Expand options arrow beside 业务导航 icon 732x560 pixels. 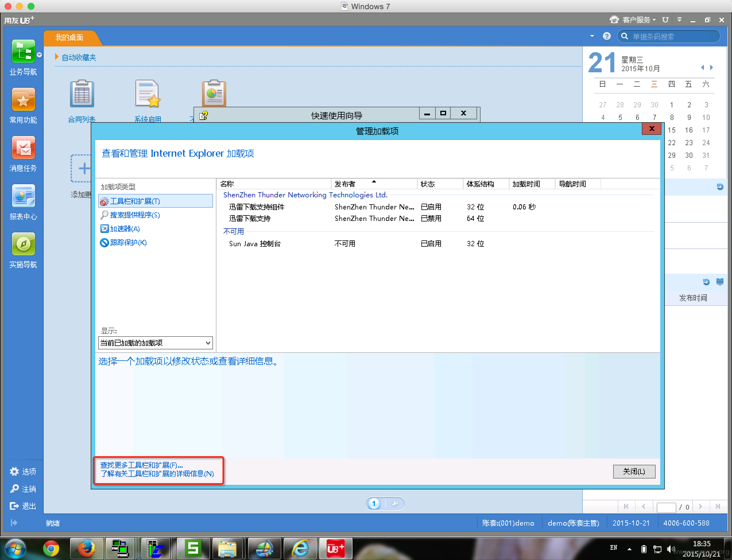39,55
